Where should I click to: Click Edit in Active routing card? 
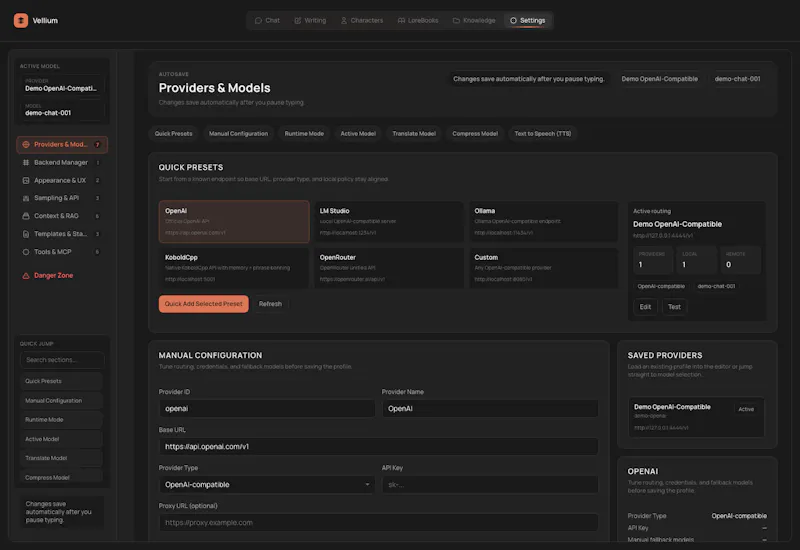pyautogui.click(x=645, y=307)
